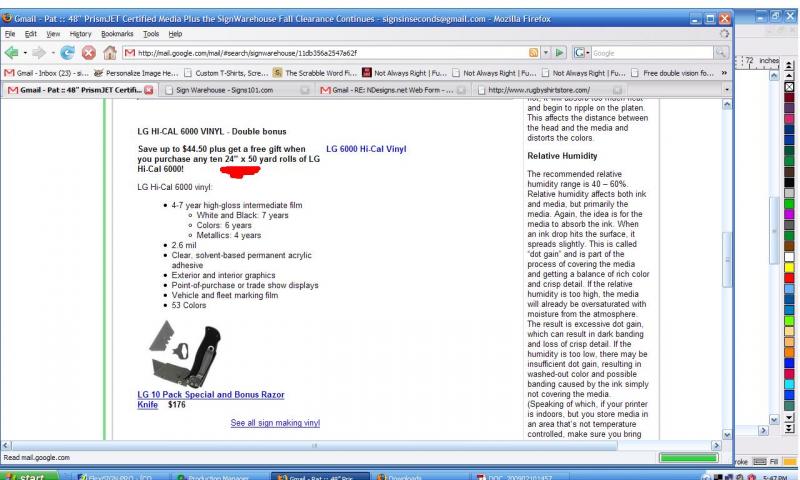The height and width of the screenshot is (480, 800).
Task: Click the Firefox activity throbber icon
Action: (x=724, y=34)
